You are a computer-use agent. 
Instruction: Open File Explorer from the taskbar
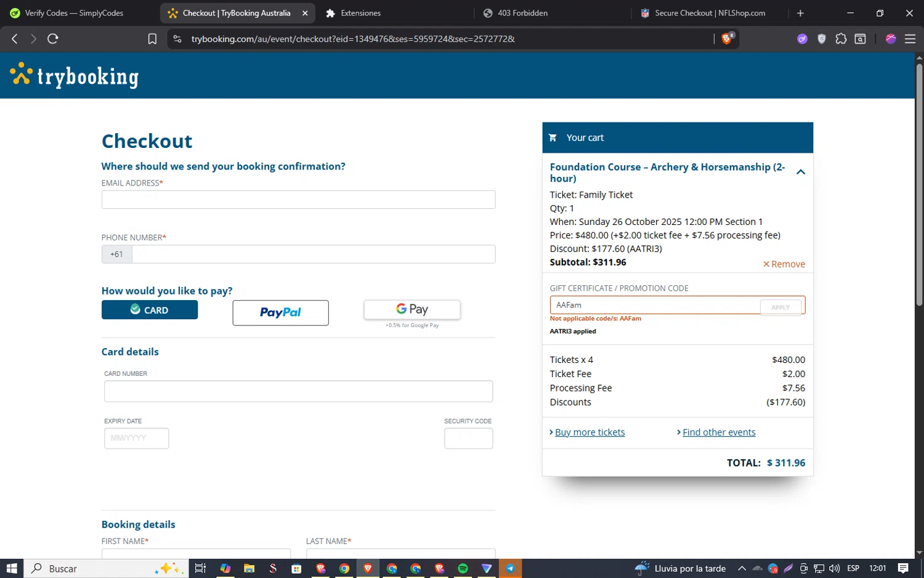tap(249, 568)
